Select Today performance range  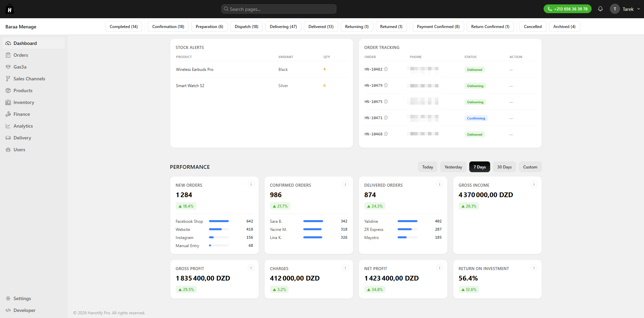[428, 167]
